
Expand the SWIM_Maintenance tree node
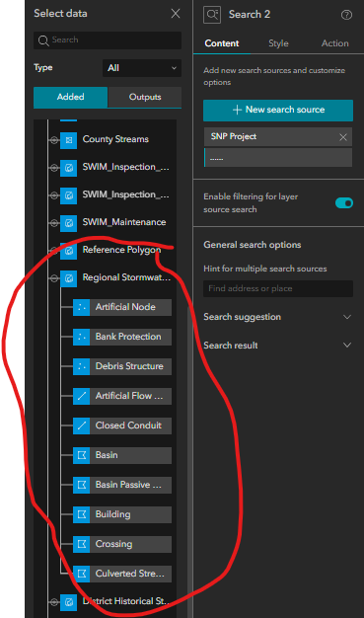54,223
